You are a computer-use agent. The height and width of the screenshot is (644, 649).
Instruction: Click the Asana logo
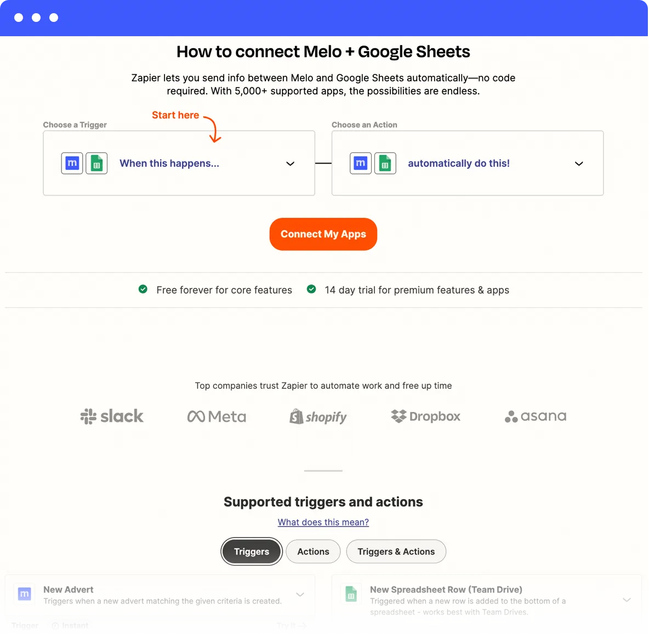pyautogui.click(x=535, y=416)
